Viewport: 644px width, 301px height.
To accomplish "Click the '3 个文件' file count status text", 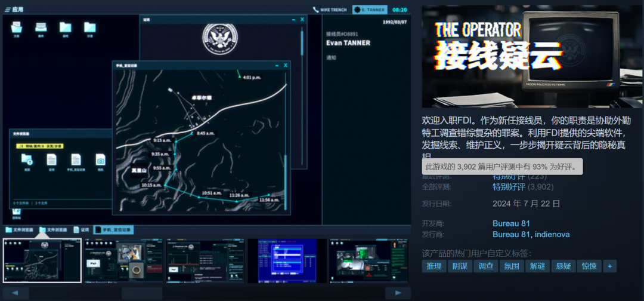I will (x=42, y=203).
